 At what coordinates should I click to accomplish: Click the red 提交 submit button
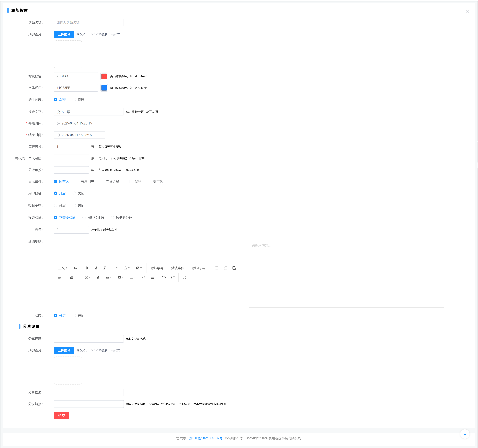click(61, 416)
